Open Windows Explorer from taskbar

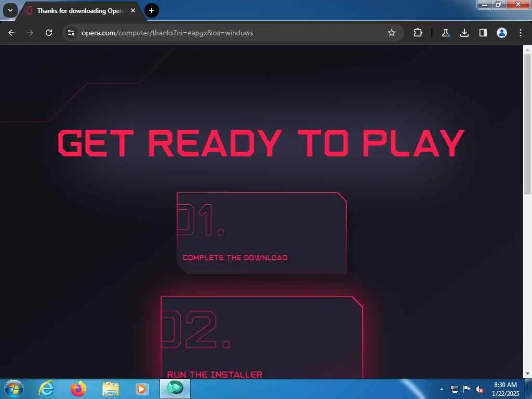[110, 389]
